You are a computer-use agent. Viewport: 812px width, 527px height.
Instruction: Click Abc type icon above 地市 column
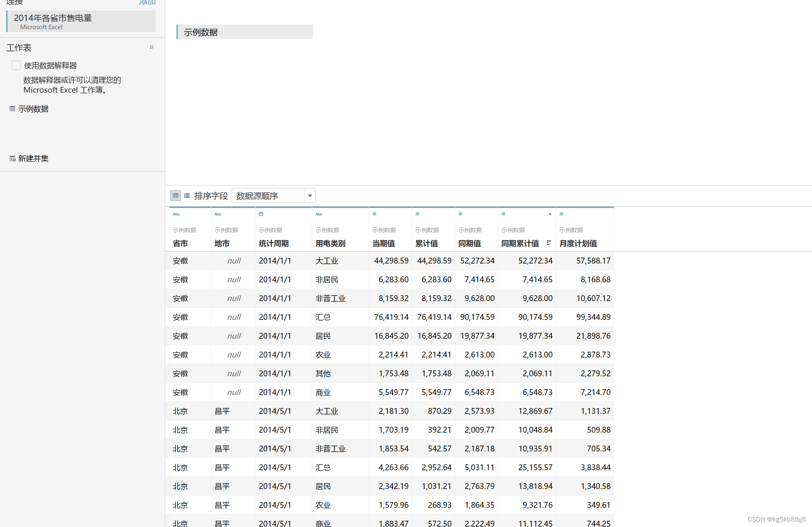pyautogui.click(x=218, y=214)
